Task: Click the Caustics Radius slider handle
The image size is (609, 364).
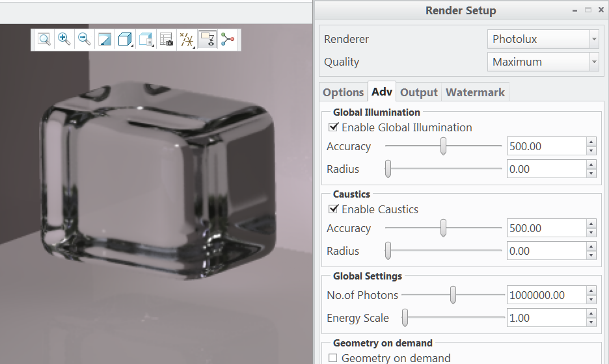Action: pyautogui.click(x=388, y=251)
